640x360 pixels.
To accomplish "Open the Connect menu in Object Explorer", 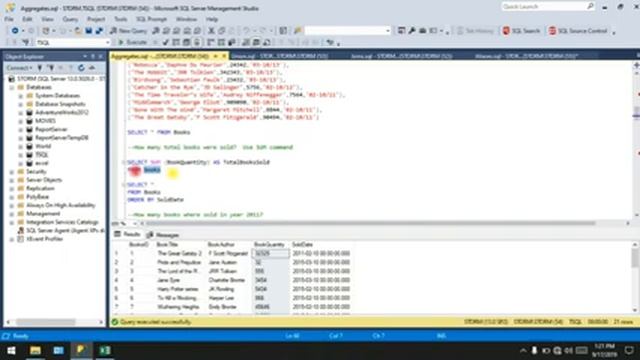I will click(19, 68).
